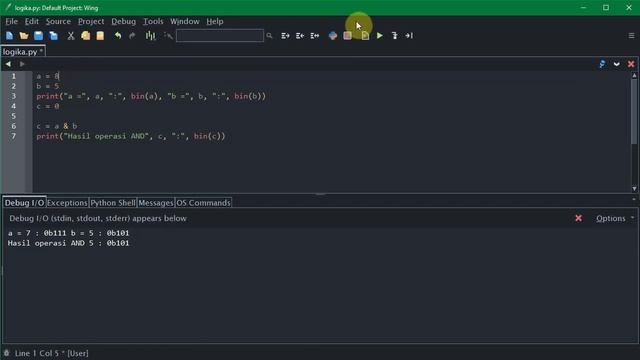
Task: Click code line 'b = 5'
Action: point(47,86)
